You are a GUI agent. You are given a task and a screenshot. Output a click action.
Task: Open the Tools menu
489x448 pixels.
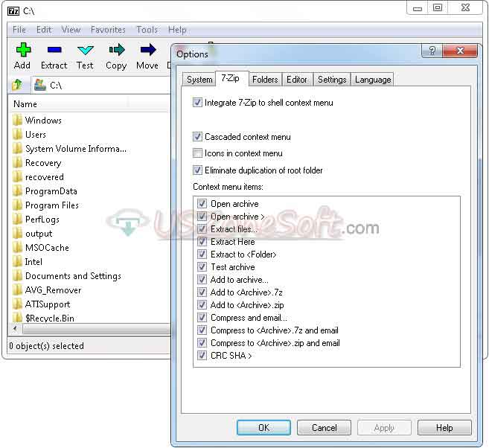coord(147,30)
